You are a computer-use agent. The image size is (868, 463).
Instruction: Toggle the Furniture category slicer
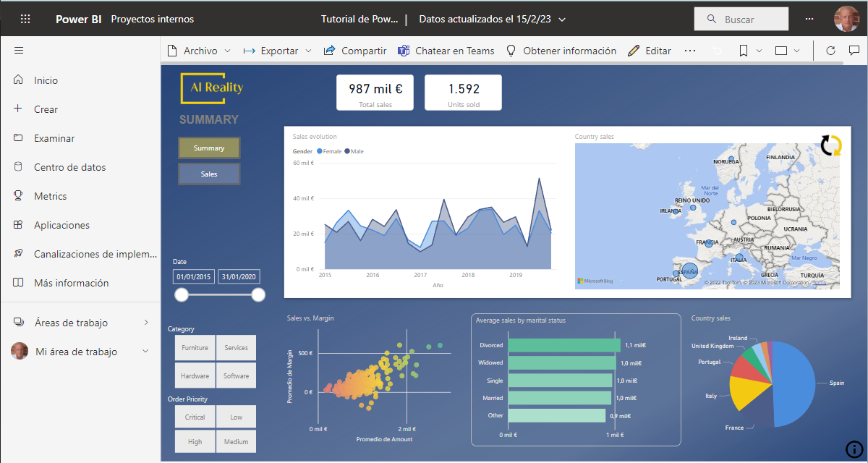click(195, 348)
